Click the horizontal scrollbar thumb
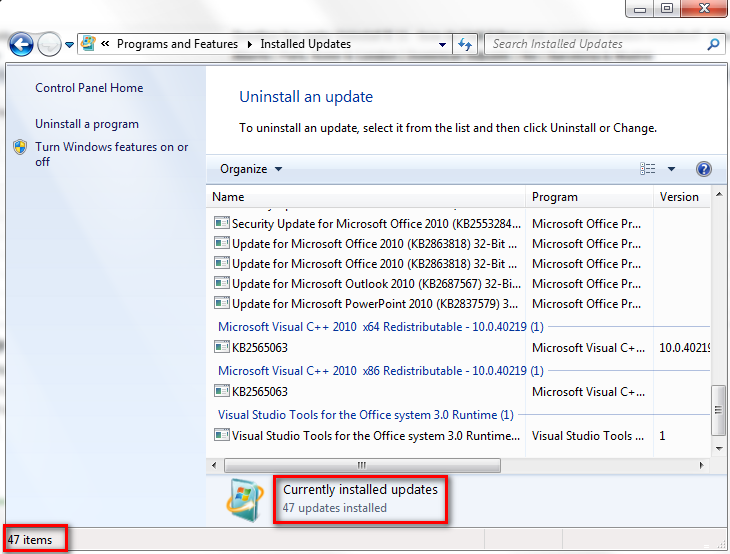The width and height of the screenshot is (730, 554). pos(362,465)
